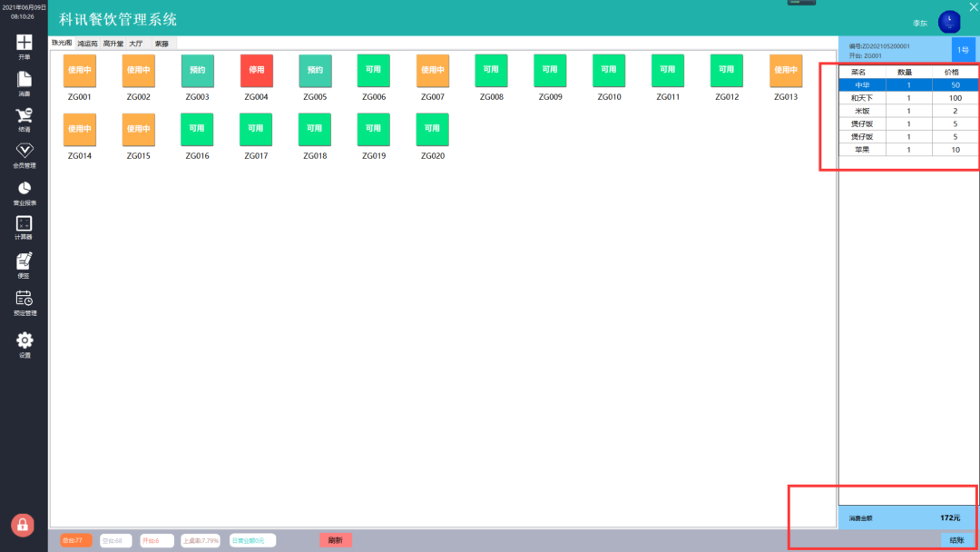This screenshot has height=552, width=980.
Task: Select available table ZG011 tile
Action: (x=668, y=71)
